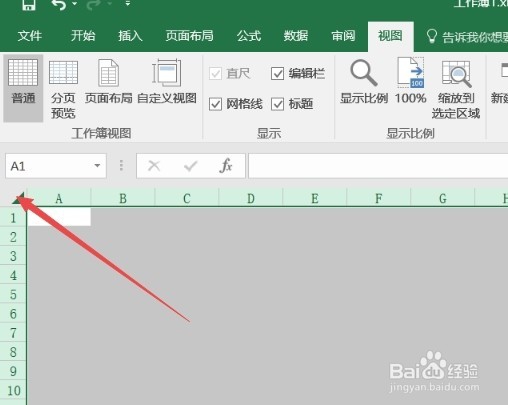The width and height of the screenshot is (508, 405).
Task: Choose the 页面布局 view icon in 工作簿视图
Action: click(x=108, y=81)
